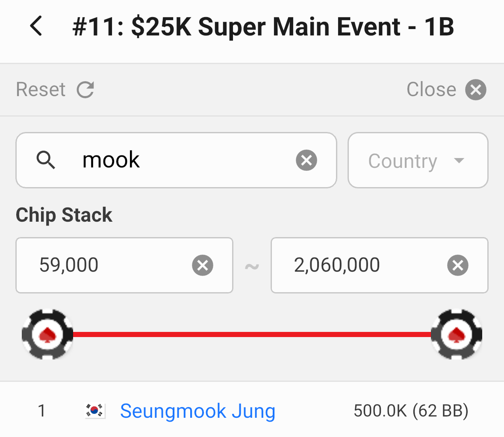Open Seungmook Jung's player profile
504x437 pixels.
click(x=197, y=411)
